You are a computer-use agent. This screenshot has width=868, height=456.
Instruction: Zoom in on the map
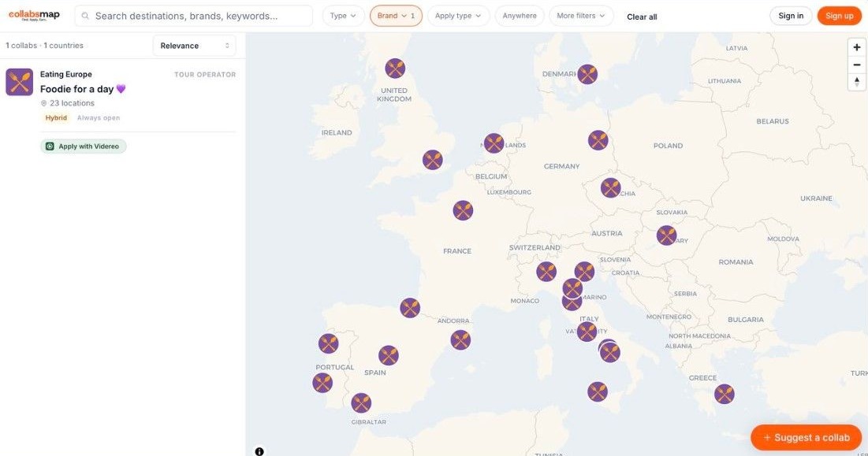[x=856, y=47]
